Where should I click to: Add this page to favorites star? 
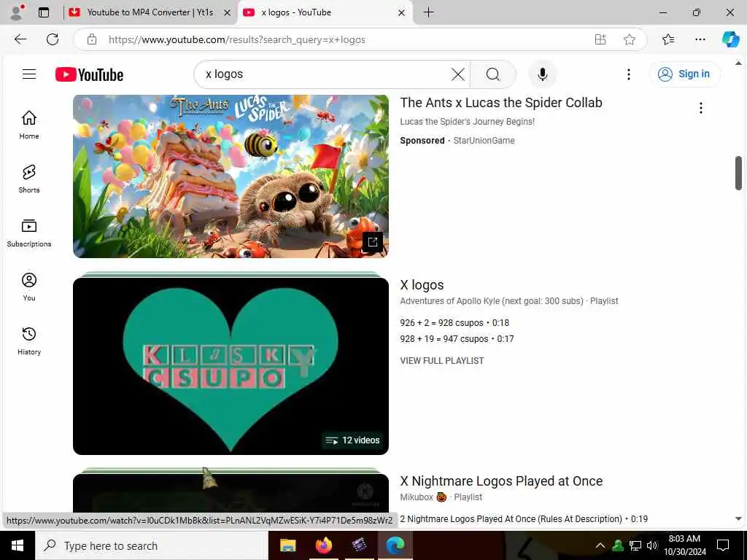click(x=630, y=39)
